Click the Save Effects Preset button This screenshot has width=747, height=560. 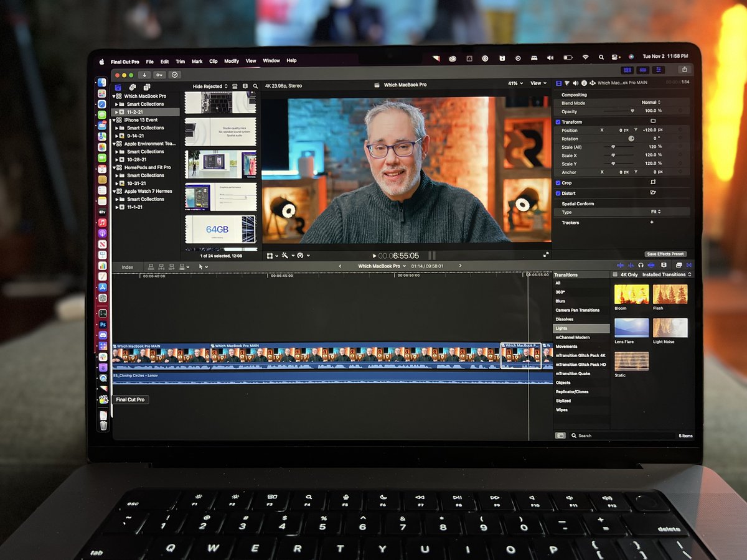[665, 254]
